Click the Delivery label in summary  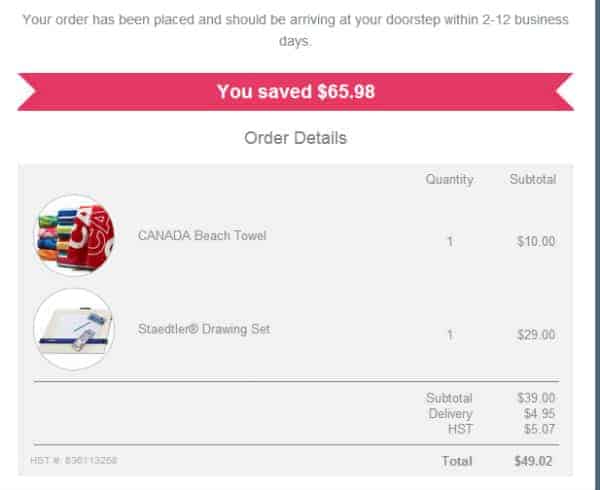450,414
